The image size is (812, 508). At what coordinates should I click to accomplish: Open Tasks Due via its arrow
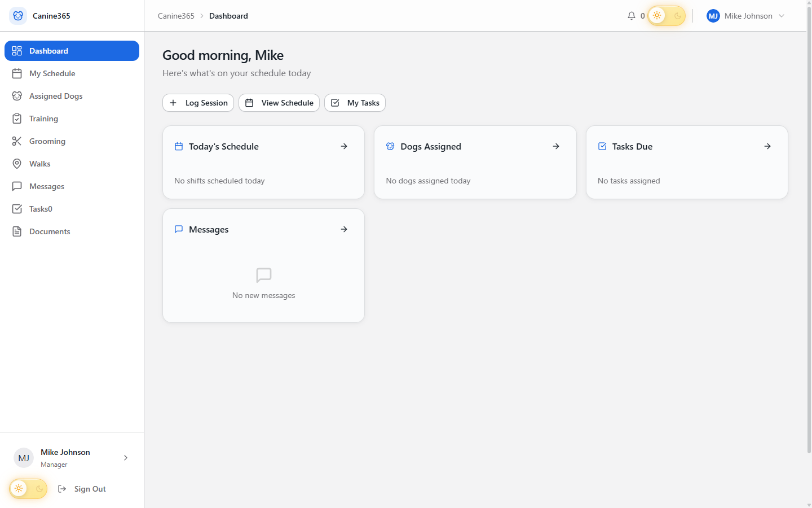[767, 146]
